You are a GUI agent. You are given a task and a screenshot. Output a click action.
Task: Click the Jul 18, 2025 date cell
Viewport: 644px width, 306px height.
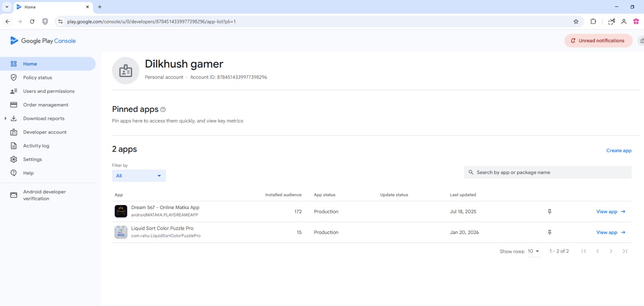point(463,212)
